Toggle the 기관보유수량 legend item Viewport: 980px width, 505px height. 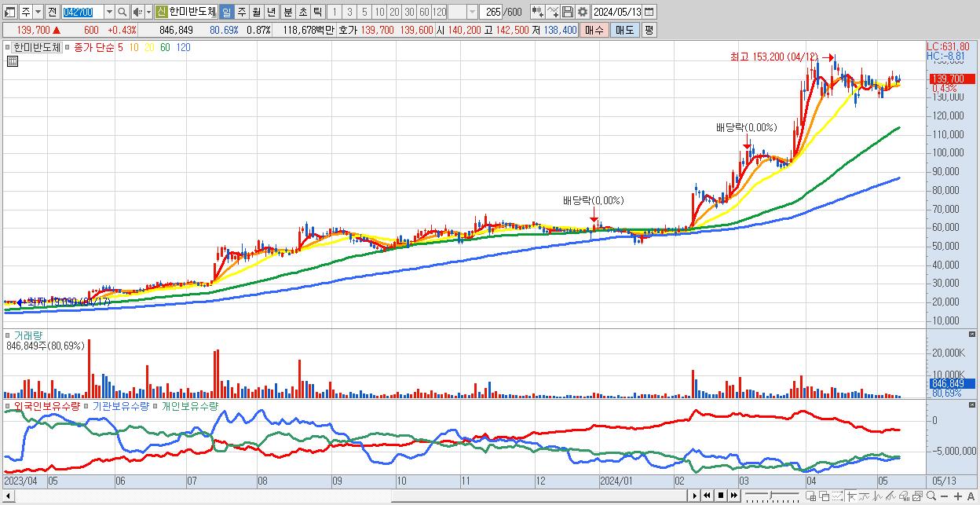(121, 406)
